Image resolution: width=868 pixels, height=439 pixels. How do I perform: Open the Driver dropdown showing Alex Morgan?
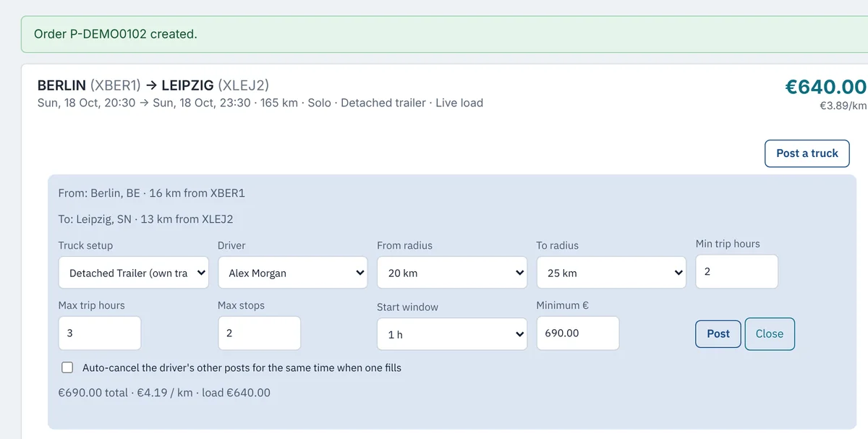click(293, 273)
